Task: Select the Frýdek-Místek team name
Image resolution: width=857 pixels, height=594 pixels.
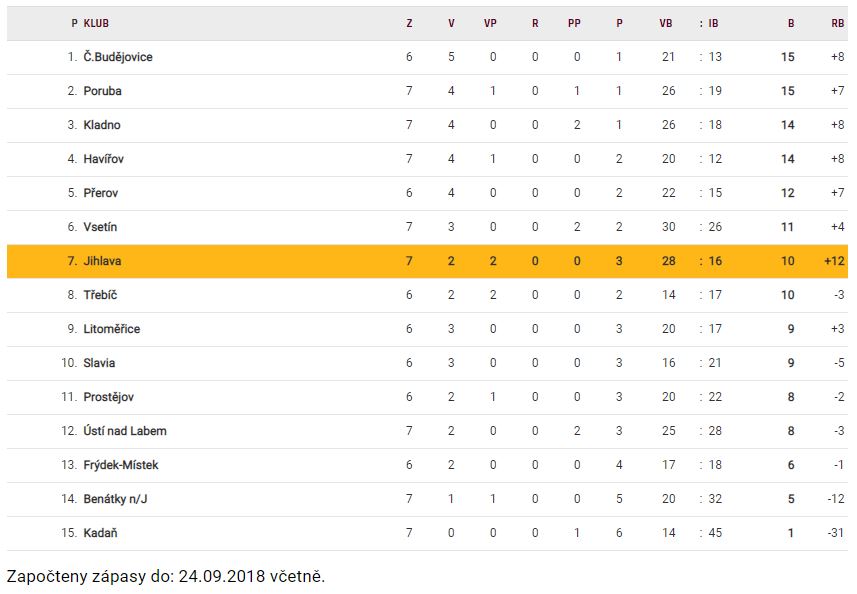Action: [121, 465]
